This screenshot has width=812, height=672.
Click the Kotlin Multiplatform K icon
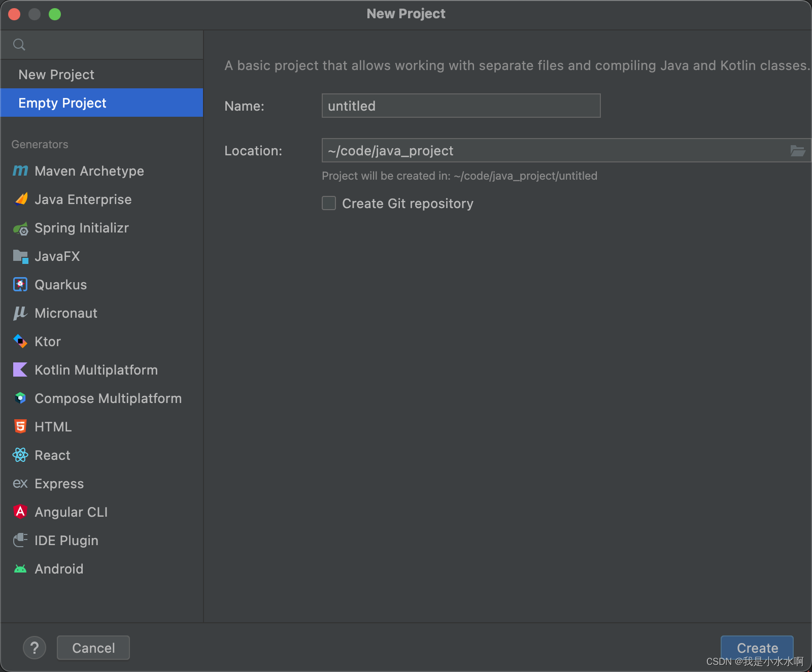20,370
